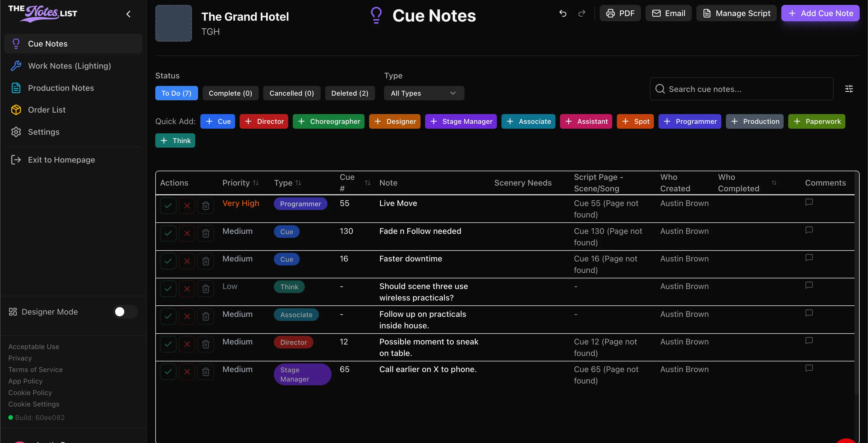Toggle Designer Mode switch
Image resolution: width=868 pixels, height=443 pixels.
[125, 311]
